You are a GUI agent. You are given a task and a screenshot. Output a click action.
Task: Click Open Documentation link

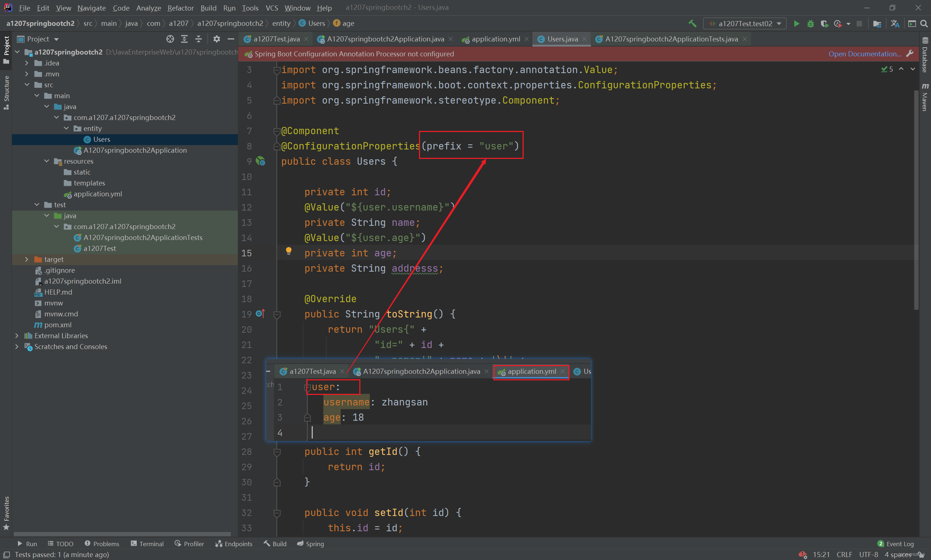point(864,53)
